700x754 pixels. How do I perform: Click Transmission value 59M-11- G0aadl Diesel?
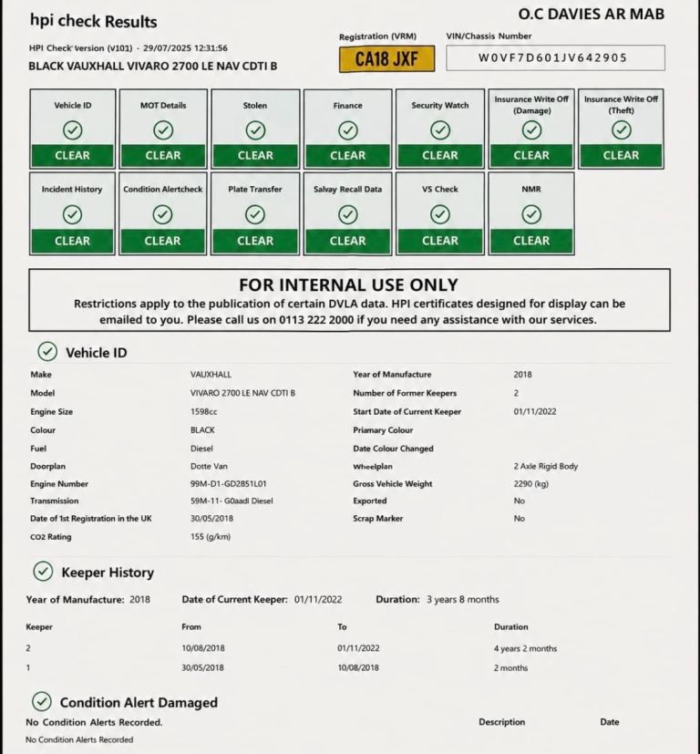click(232, 501)
